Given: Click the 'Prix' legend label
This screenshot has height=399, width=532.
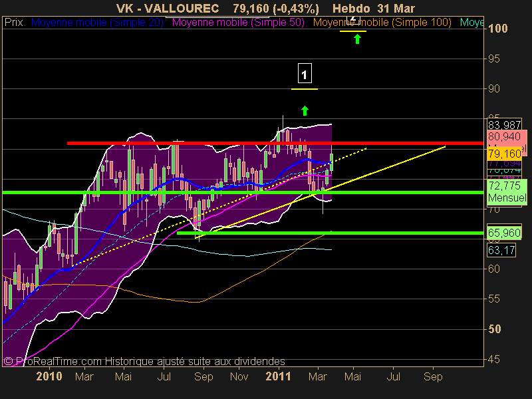Looking at the screenshot, I should 13,23.
